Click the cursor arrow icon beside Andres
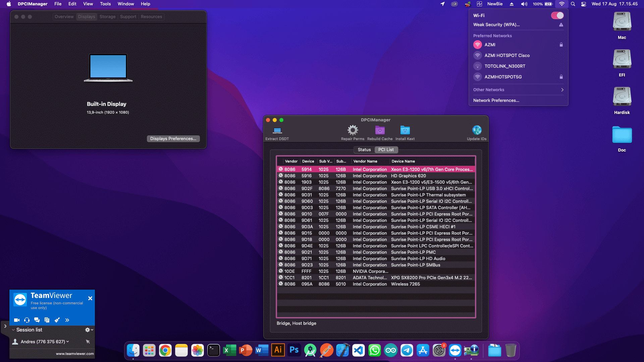The width and height of the screenshot is (644, 362). point(88,342)
